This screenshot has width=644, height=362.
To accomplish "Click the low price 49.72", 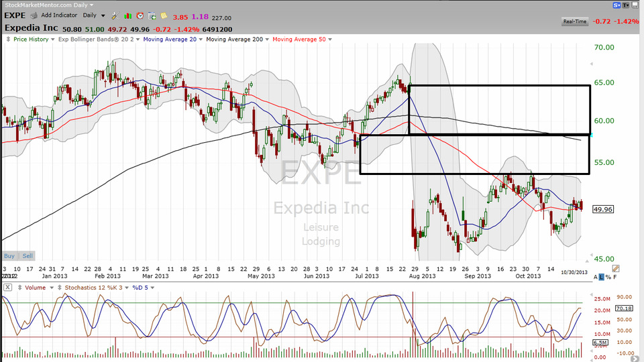I will pyautogui.click(x=117, y=29).
